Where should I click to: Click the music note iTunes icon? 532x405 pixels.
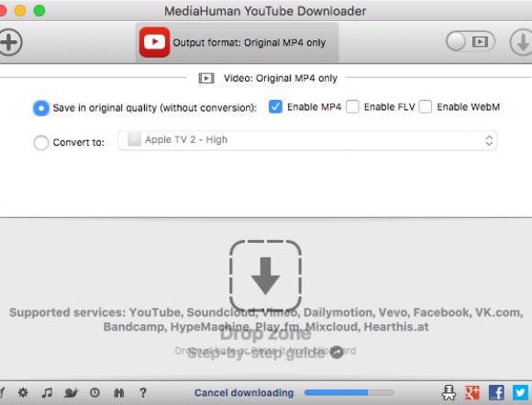[47, 392]
